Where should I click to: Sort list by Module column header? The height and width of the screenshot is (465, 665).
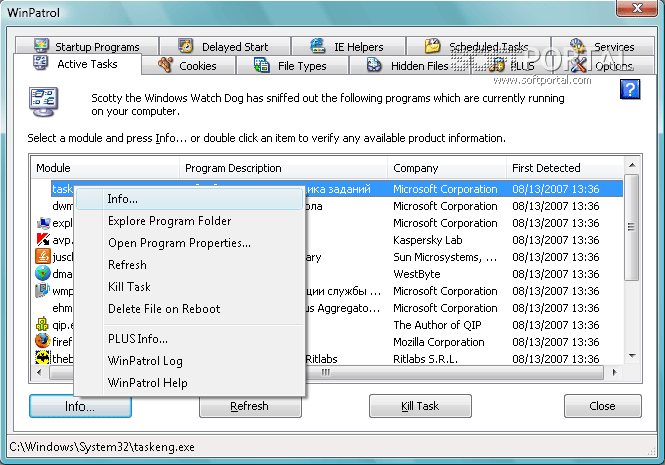click(x=105, y=168)
